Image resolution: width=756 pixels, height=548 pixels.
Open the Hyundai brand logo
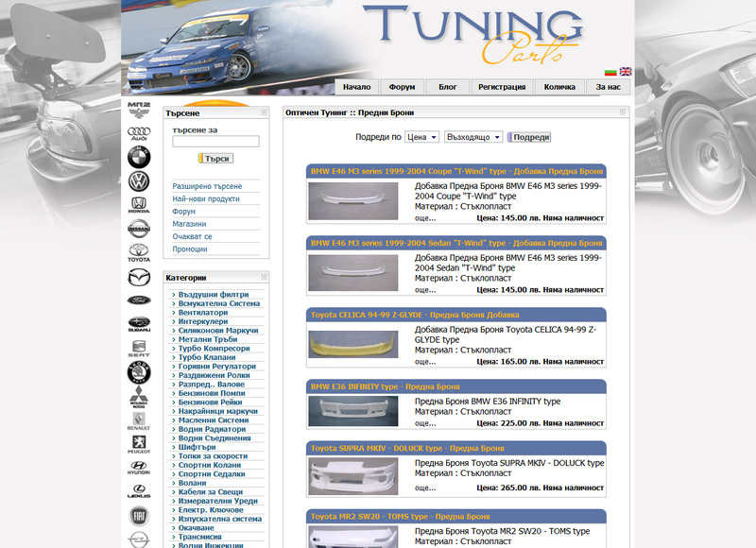(139, 468)
